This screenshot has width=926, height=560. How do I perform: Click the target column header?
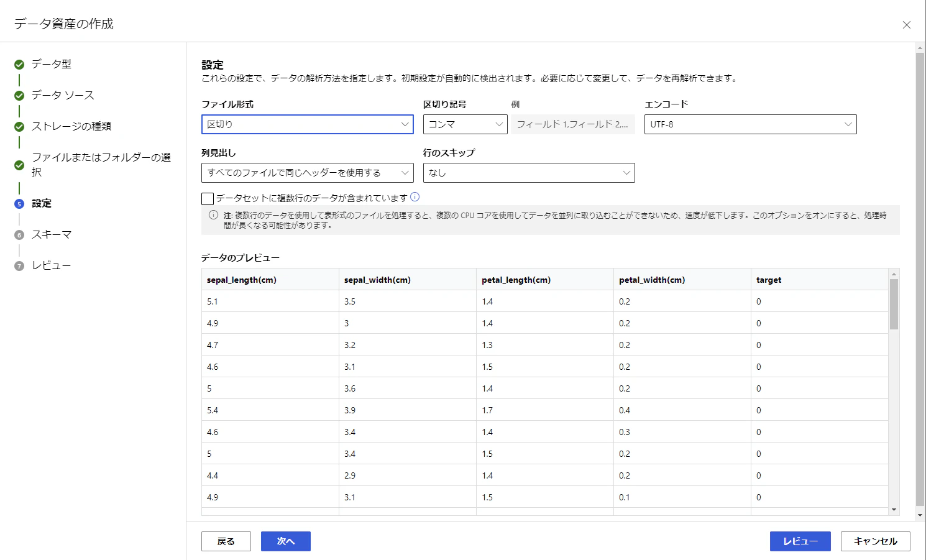tap(820, 280)
